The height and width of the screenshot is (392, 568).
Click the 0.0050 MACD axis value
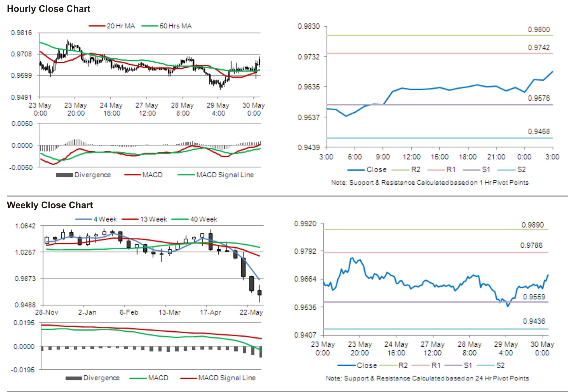point(22,124)
